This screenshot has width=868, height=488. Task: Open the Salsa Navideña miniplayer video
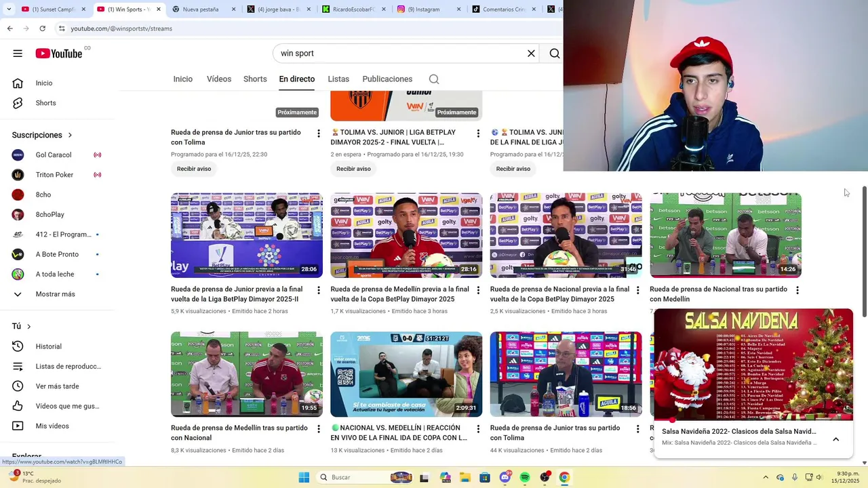click(753, 365)
